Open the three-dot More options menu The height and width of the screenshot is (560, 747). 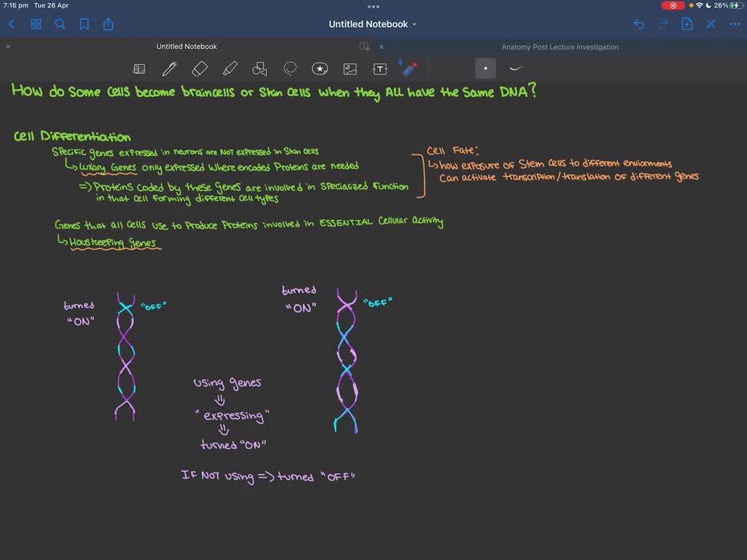pos(735,24)
